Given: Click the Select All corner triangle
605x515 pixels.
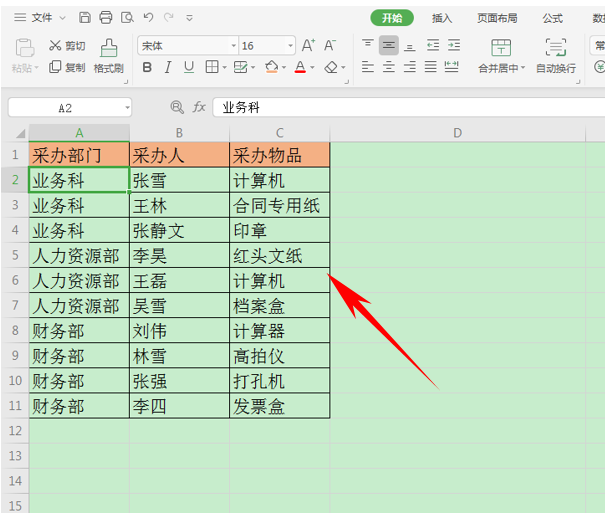Looking at the screenshot, I should (x=21, y=134).
